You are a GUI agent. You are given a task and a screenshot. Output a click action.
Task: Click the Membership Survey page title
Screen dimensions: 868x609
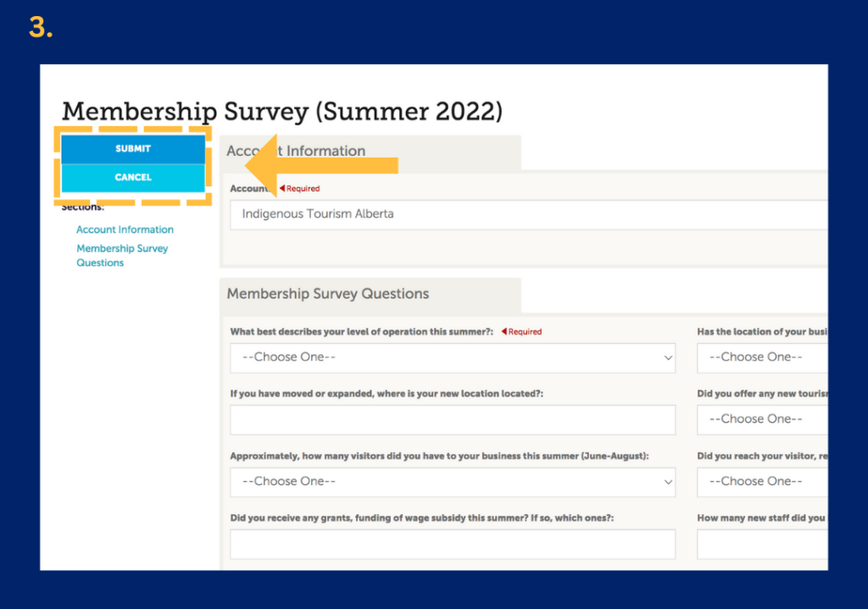281,111
